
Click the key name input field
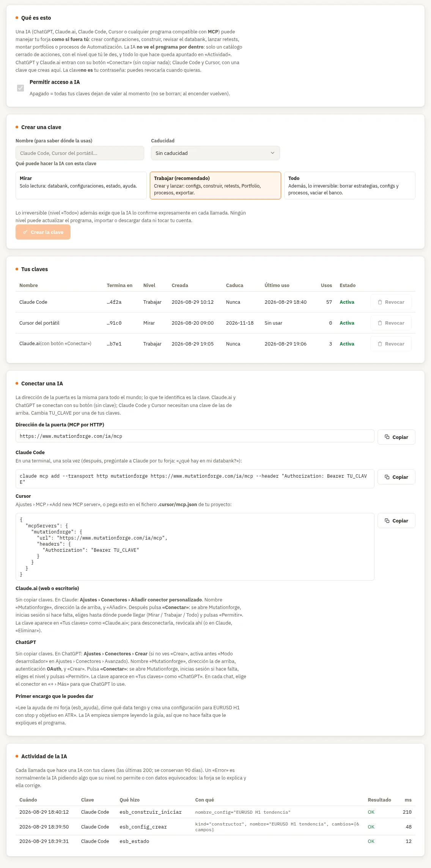[x=80, y=153]
